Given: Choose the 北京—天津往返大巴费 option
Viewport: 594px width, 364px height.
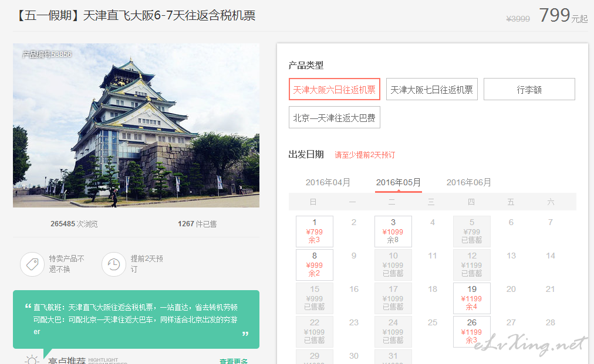Looking at the screenshot, I should 334,117.
